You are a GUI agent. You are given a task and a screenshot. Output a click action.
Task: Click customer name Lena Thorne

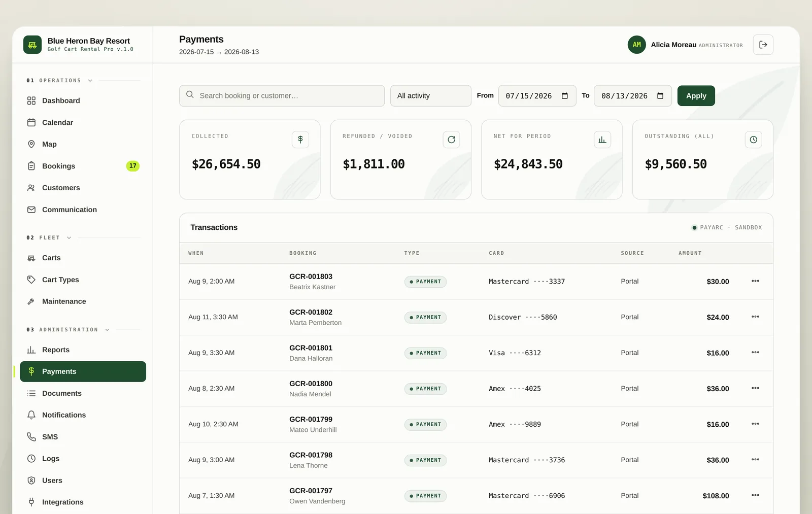click(x=309, y=465)
